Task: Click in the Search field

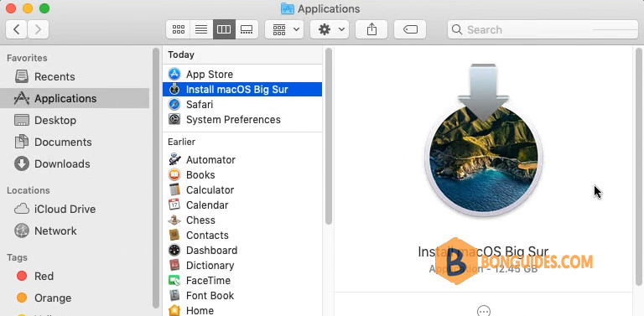Action: [543, 29]
